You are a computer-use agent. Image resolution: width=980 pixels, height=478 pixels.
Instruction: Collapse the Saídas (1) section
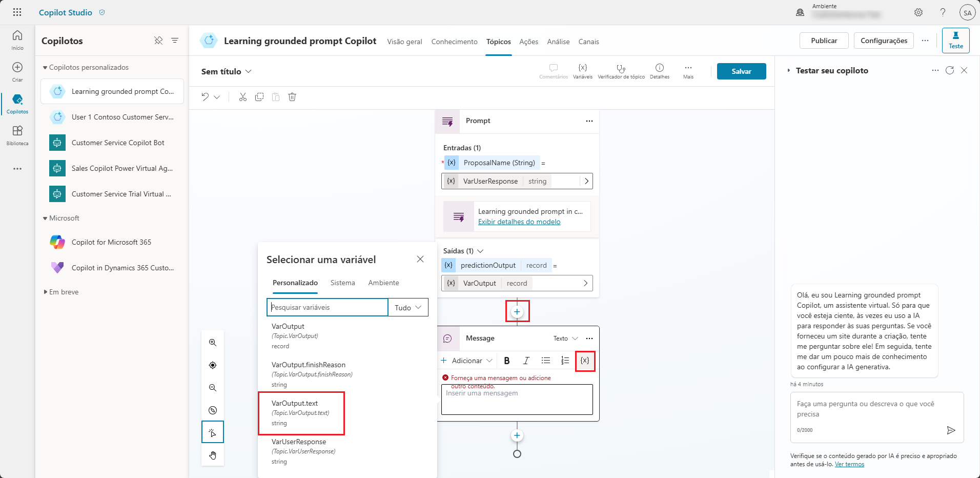(x=480, y=251)
